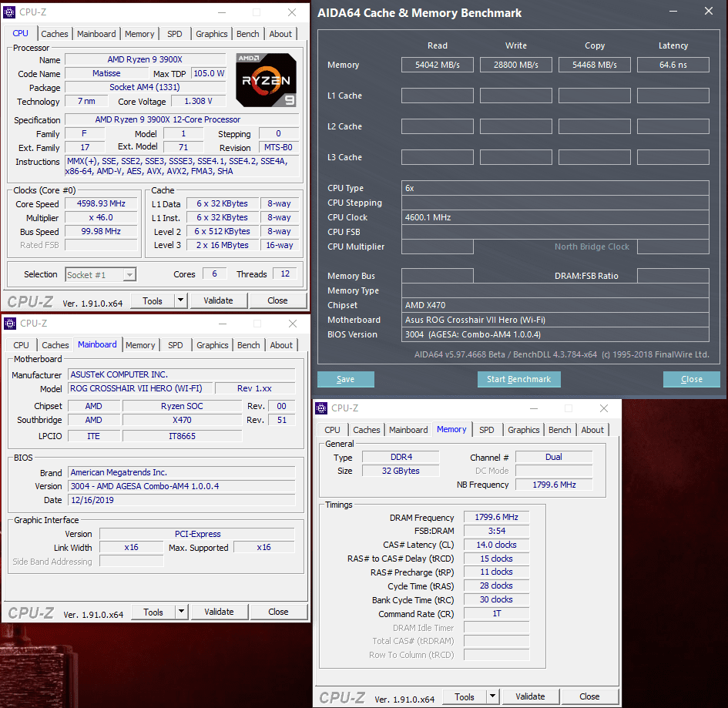Open the Tools dropdown arrow in the CPU-Z memory timings window
Screen dimensions: 728x708
(x=492, y=696)
